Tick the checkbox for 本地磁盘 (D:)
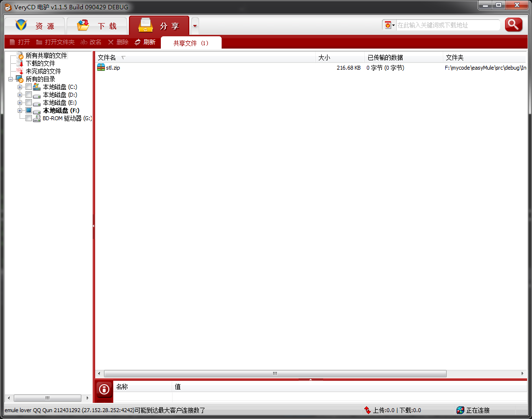The image size is (532, 419). coord(29,95)
